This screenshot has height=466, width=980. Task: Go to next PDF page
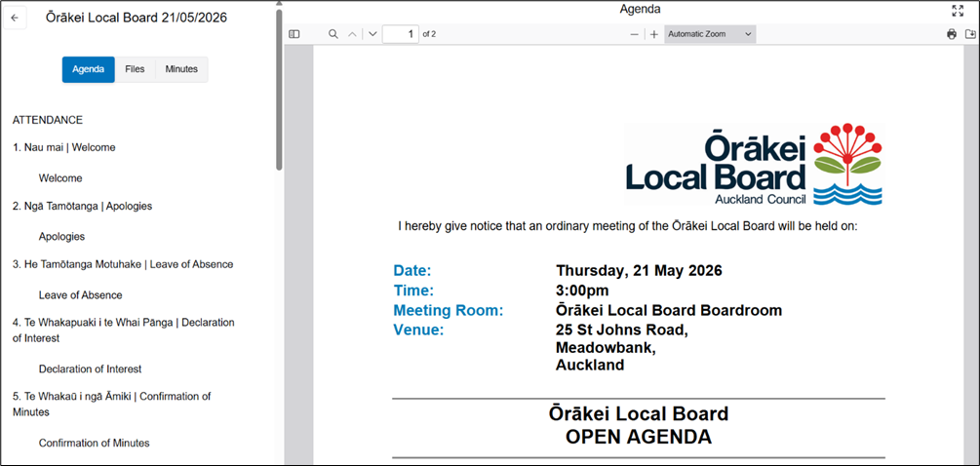click(x=372, y=34)
